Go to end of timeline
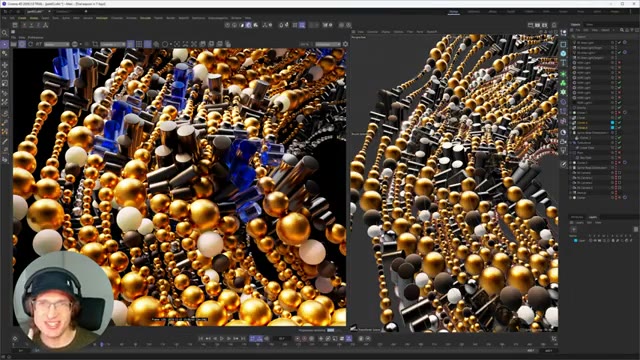The width and height of the screenshot is (640, 360). tap(243, 338)
